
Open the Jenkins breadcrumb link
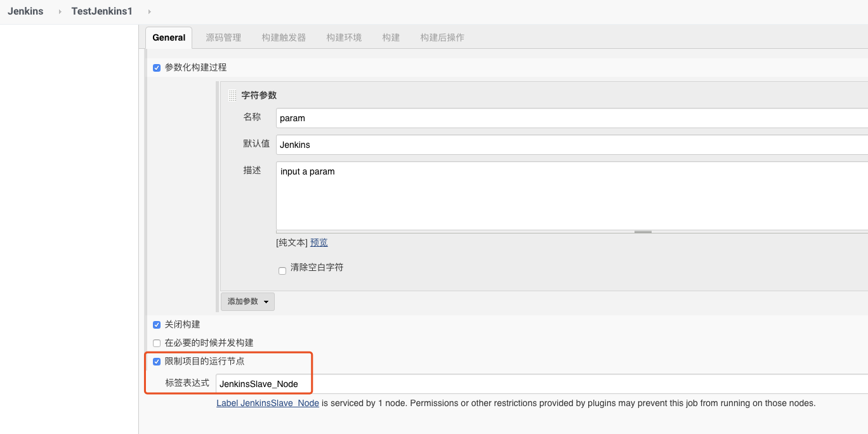25,11
